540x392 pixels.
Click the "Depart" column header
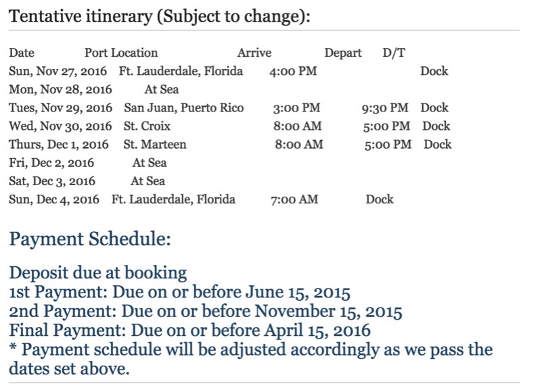coord(343,53)
